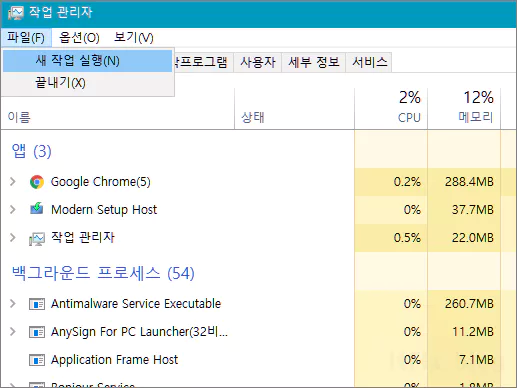
Task: Select the 앱 (3) group heading
Action: 32,151
